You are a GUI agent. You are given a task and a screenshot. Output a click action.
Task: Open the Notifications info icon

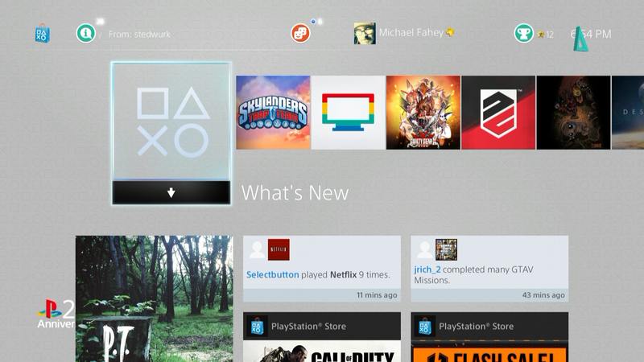click(86, 33)
